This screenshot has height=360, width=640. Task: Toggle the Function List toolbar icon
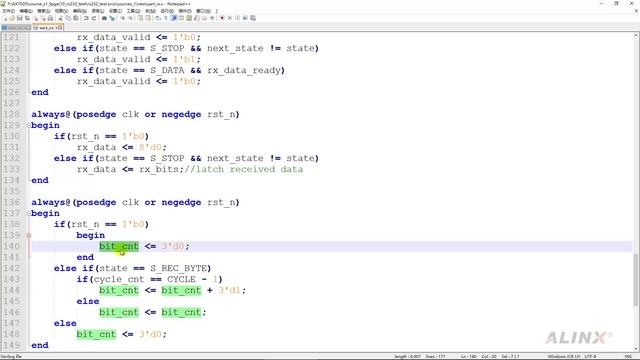point(196,18)
